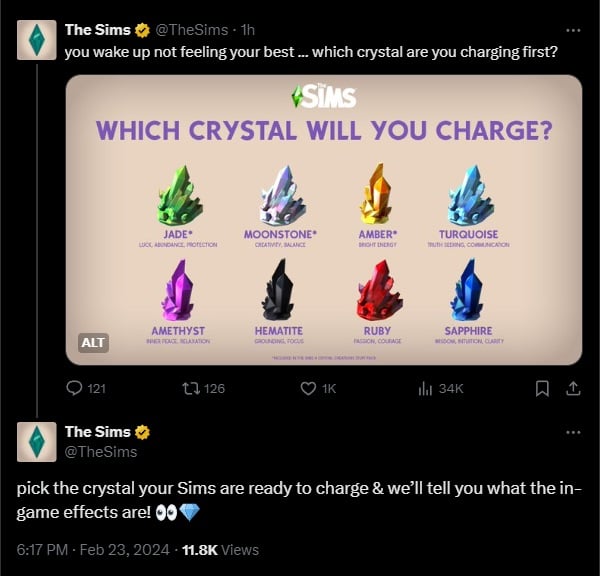The width and height of the screenshot is (600, 576).
Task: View analytics showing 34K views
Action: pos(424,388)
